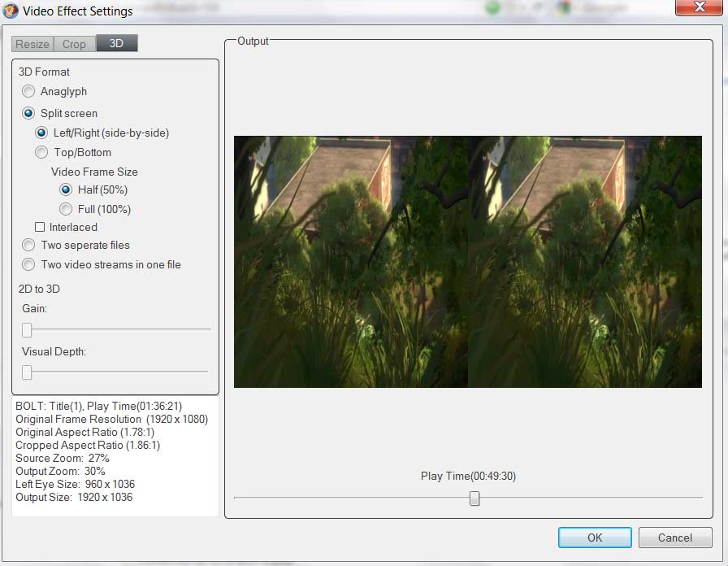Screen dimensions: 728x566
Task: Close the Video Effect Settings dialog
Action: tap(698, 7)
